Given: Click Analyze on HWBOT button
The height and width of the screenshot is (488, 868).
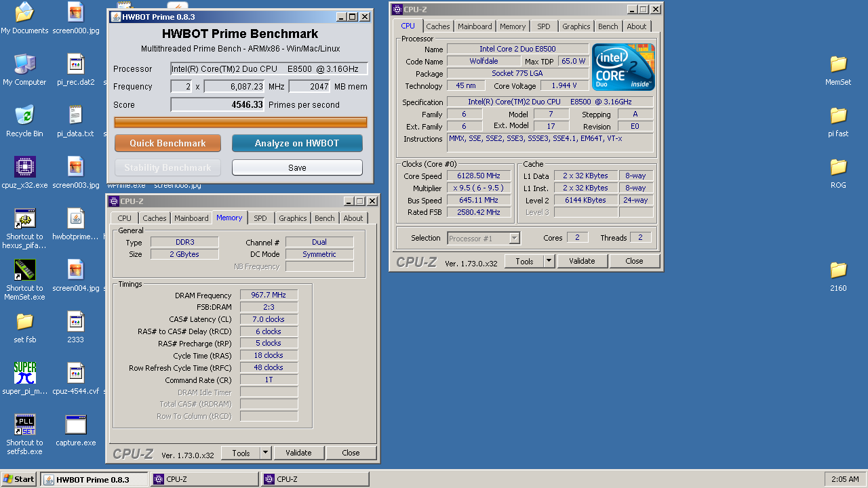Looking at the screenshot, I should tap(297, 143).
